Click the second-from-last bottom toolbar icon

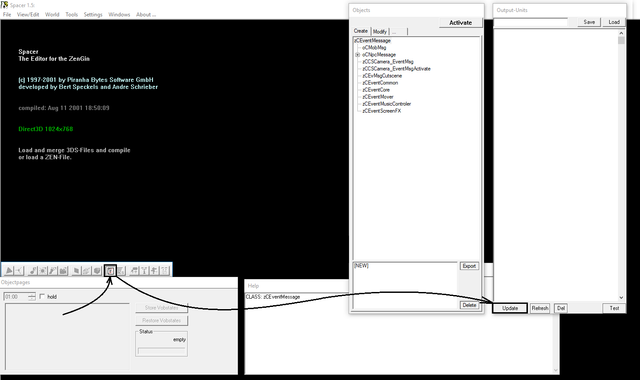pos(154,270)
